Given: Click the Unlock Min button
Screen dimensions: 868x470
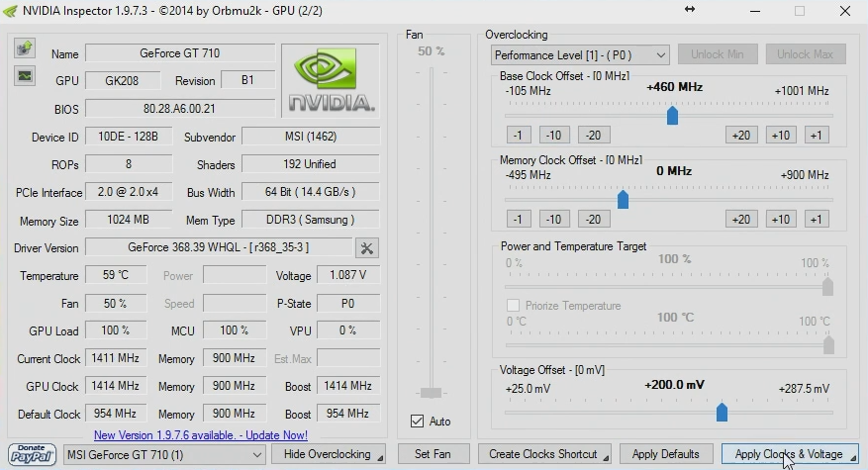Looking at the screenshot, I should point(717,54).
